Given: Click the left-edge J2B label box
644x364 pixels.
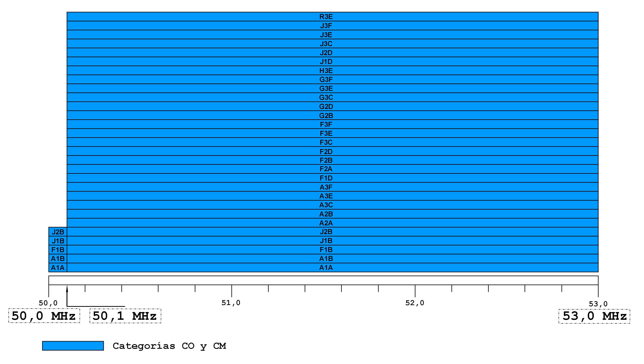Looking at the screenshot, I should tap(58, 232).
